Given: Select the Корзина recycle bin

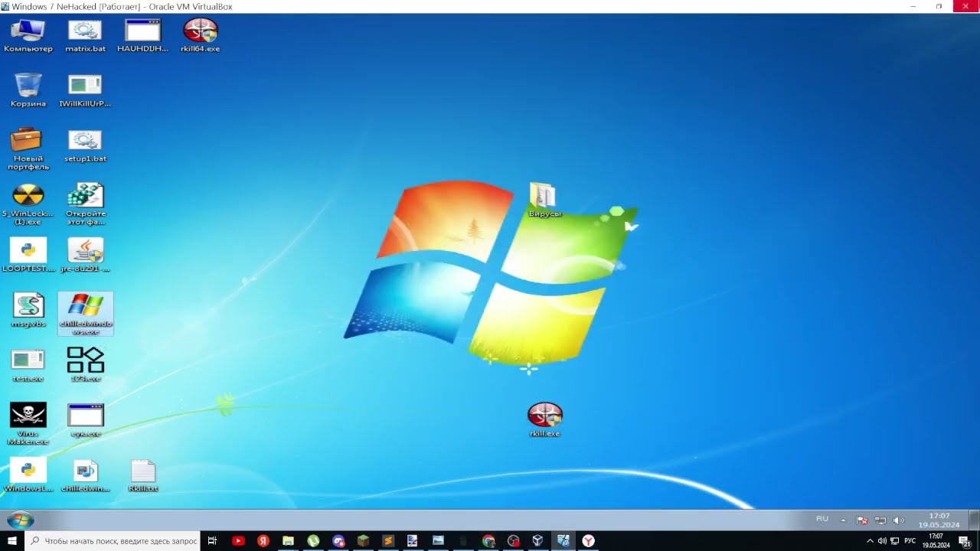Looking at the screenshot, I should pyautogui.click(x=28, y=90).
